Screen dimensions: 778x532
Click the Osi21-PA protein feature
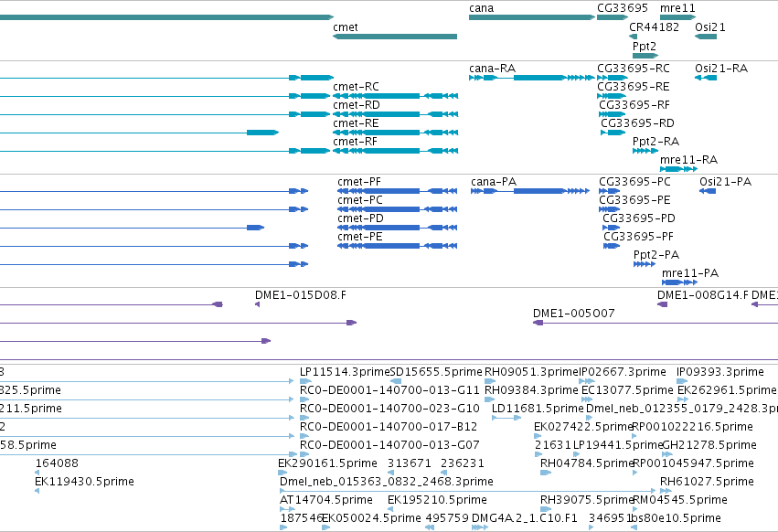[708, 191]
